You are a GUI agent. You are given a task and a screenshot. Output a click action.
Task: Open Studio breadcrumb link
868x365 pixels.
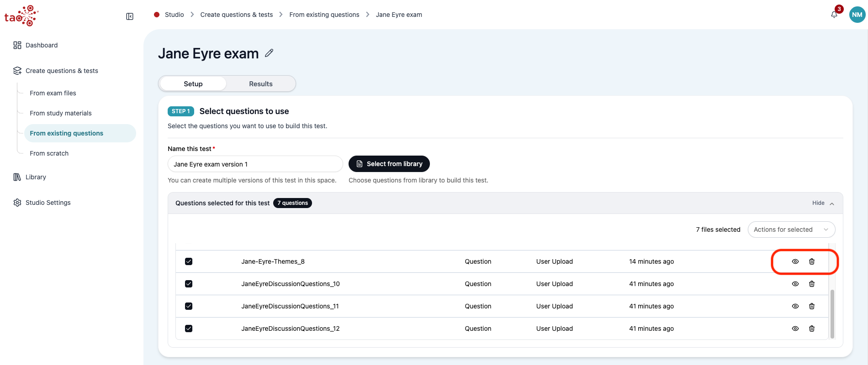pyautogui.click(x=175, y=15)
